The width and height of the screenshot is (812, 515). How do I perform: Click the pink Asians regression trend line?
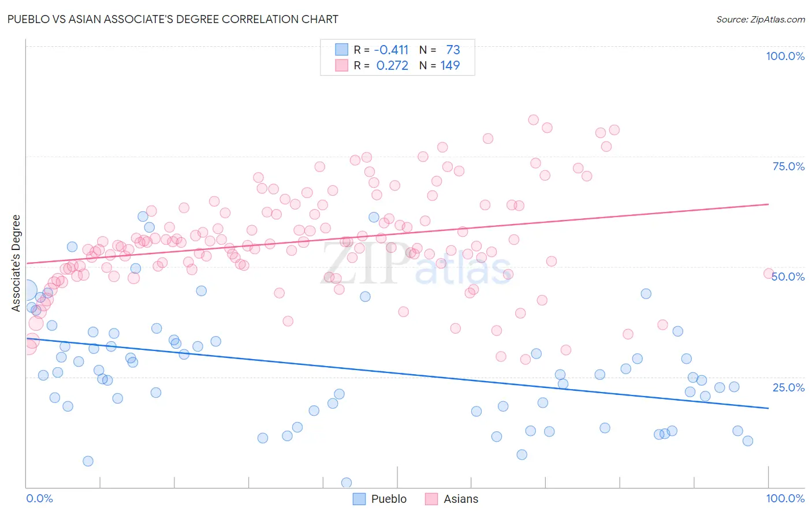pos(397,234)
